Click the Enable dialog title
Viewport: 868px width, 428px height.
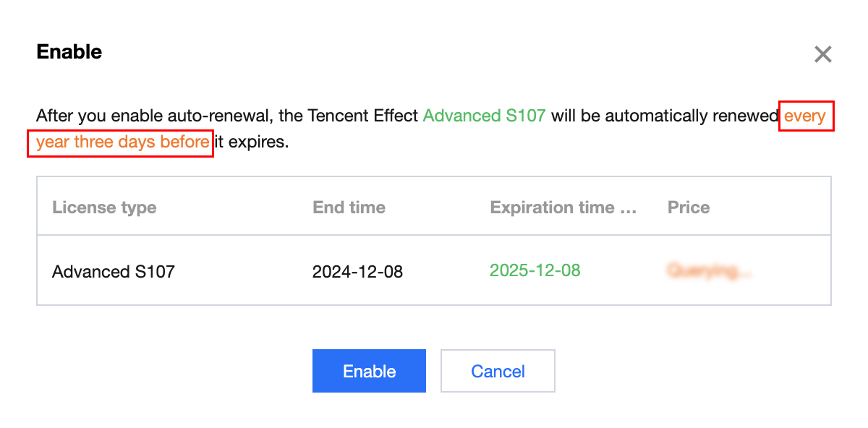(69, 52)
